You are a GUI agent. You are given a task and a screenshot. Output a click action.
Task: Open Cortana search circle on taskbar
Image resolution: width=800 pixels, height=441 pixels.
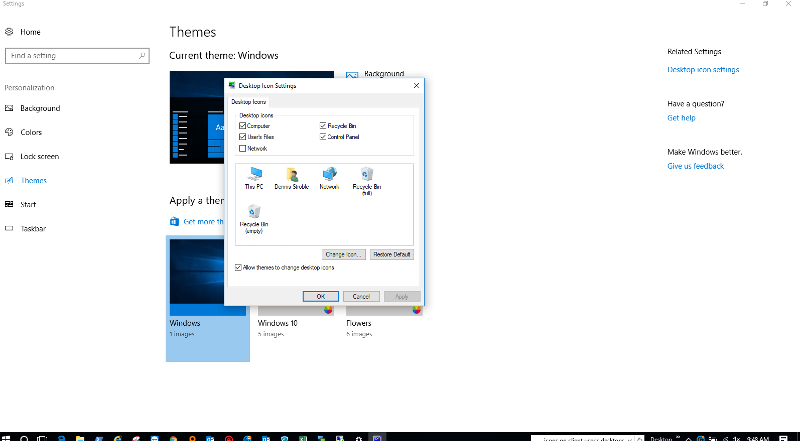[24, 438]
